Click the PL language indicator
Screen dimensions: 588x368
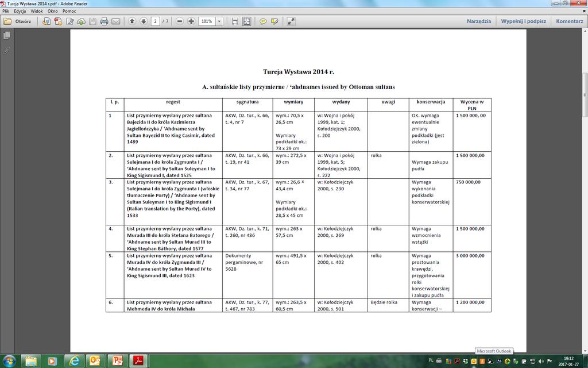pos(431,361)
